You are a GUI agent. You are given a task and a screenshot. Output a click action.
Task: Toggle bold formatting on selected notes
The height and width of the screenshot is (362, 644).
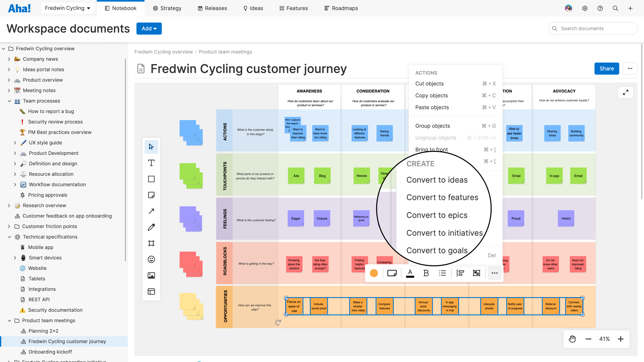click(426, 273)
